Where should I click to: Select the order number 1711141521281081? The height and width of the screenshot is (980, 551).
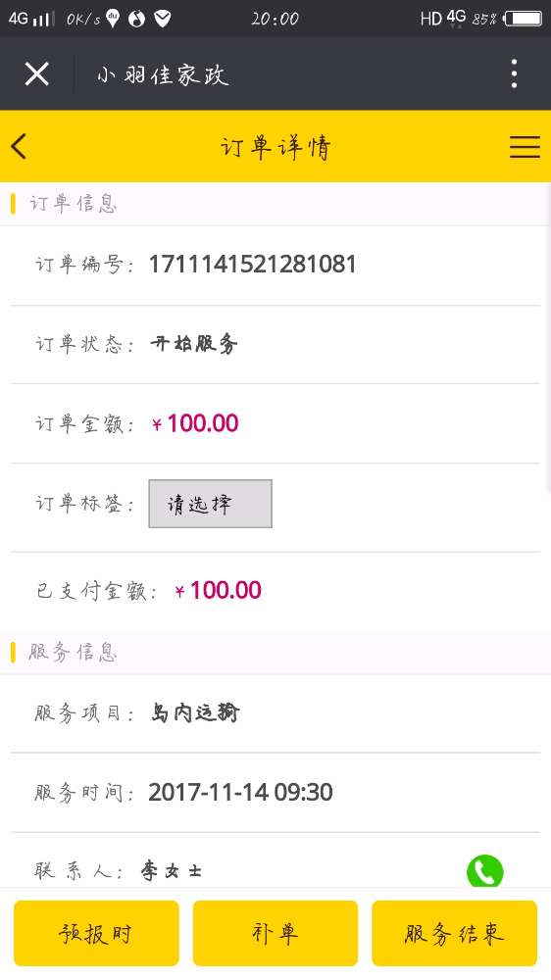click(252, 265)
